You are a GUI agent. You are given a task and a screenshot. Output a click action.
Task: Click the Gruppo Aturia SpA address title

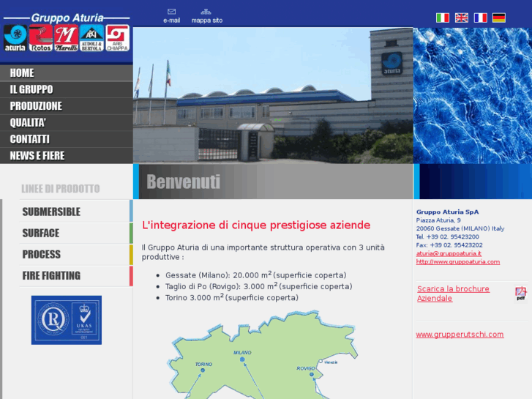[448, 212]
